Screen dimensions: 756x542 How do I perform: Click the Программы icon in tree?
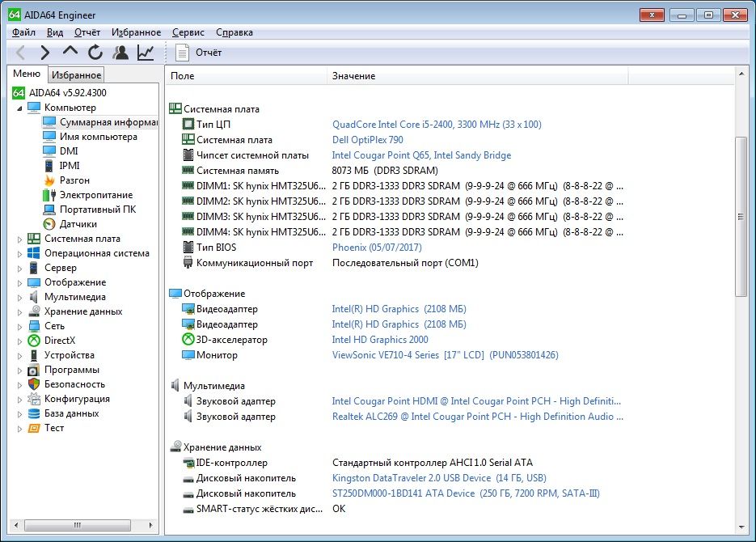[x=34, y=370]
